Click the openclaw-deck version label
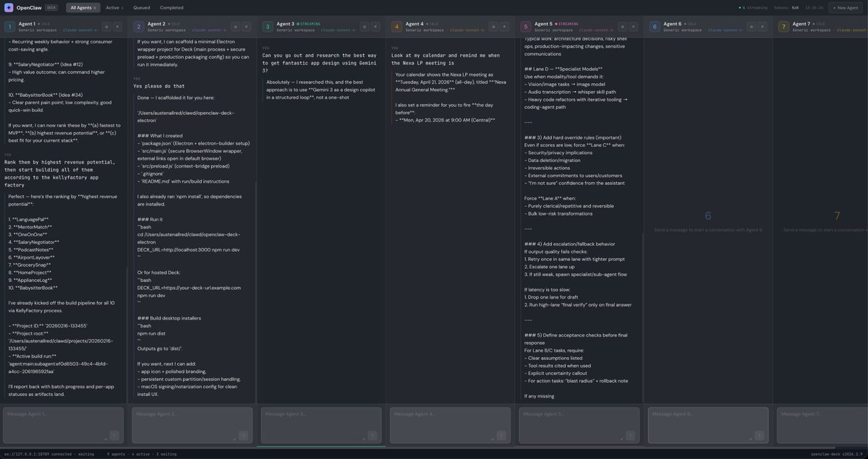The image size is (868, 459). pos(837,454)
